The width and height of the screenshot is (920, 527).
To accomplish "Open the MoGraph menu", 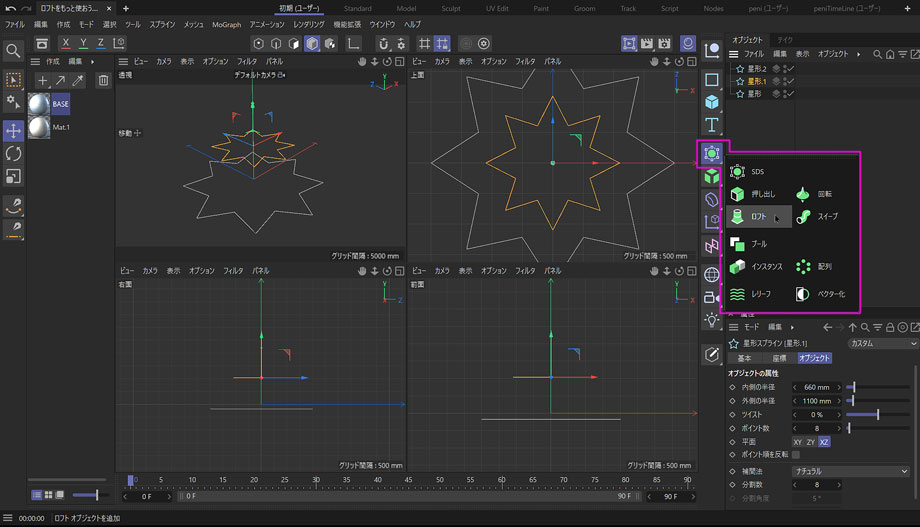I will [226, 24].
